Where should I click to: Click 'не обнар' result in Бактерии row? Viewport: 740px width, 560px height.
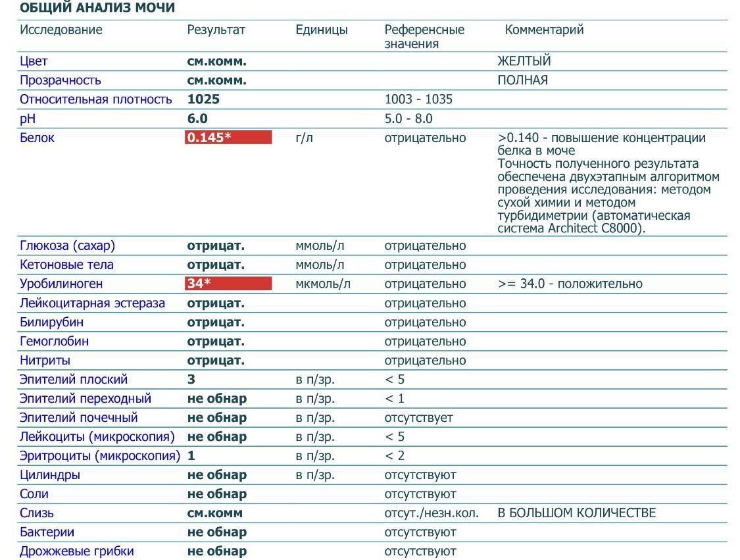(x=216, y=532)
